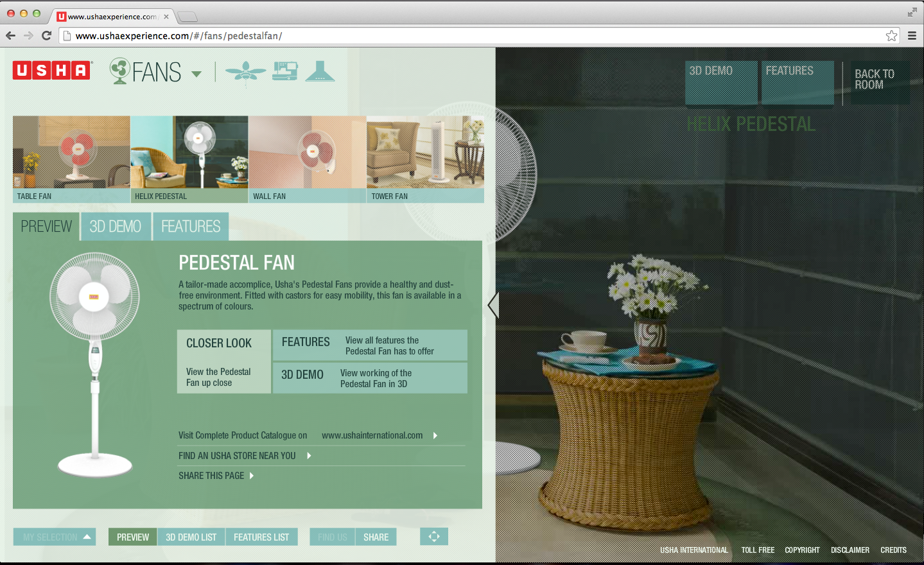924x565 pixels.
Task: Click the CLOSER LOOK tile
Action: (x=224, y=361)
